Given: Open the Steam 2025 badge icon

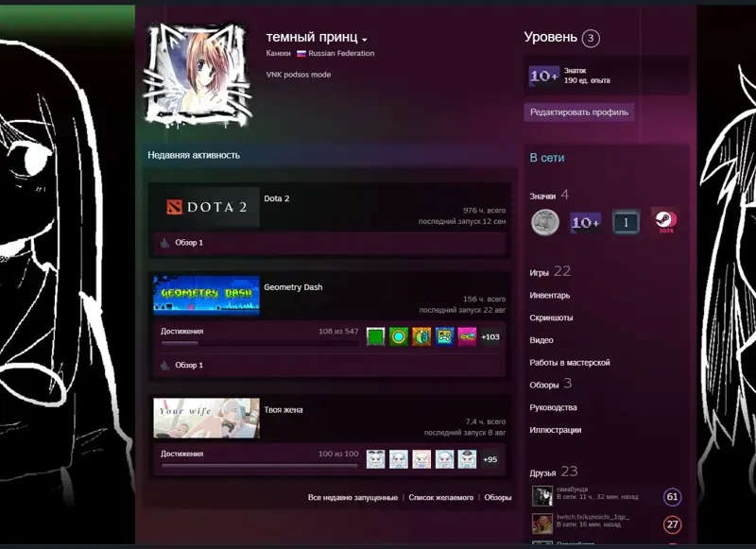Looking at the screenshot, I should click(666, 222).
